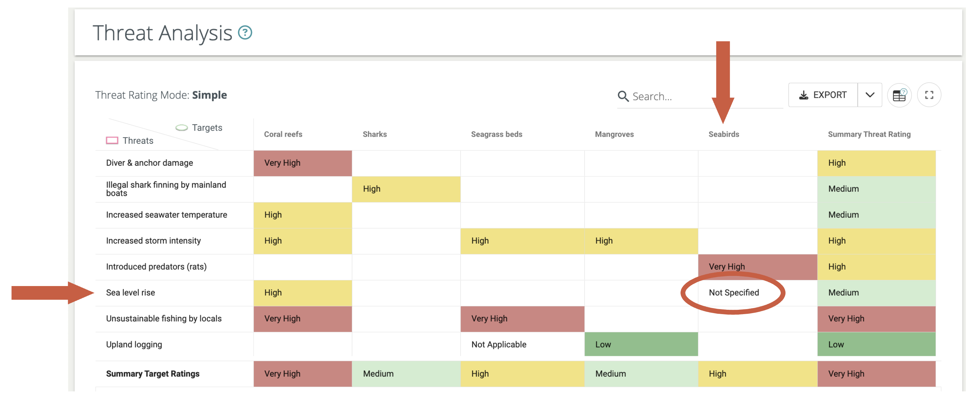Viewport: 980px width, 405px height.
Task: Click the Introduced predators (rats) threat name
Action: click(x=156, y=267)
